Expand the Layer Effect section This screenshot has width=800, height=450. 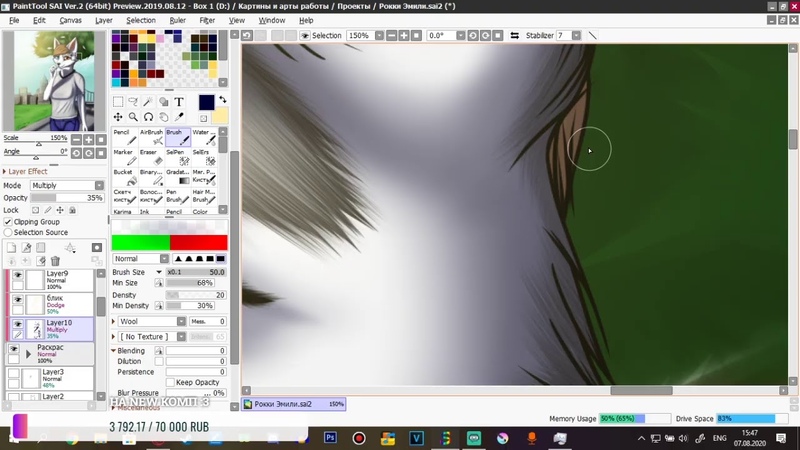click(5, 171)
